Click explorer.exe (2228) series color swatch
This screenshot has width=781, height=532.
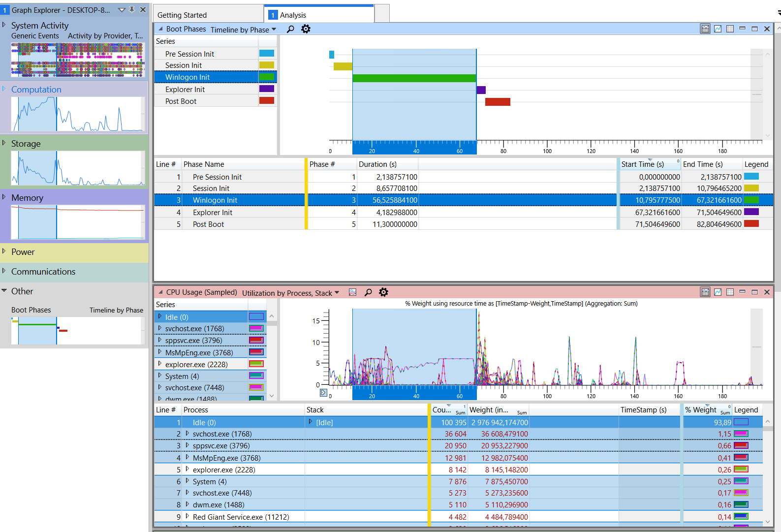tap(256, 364)
